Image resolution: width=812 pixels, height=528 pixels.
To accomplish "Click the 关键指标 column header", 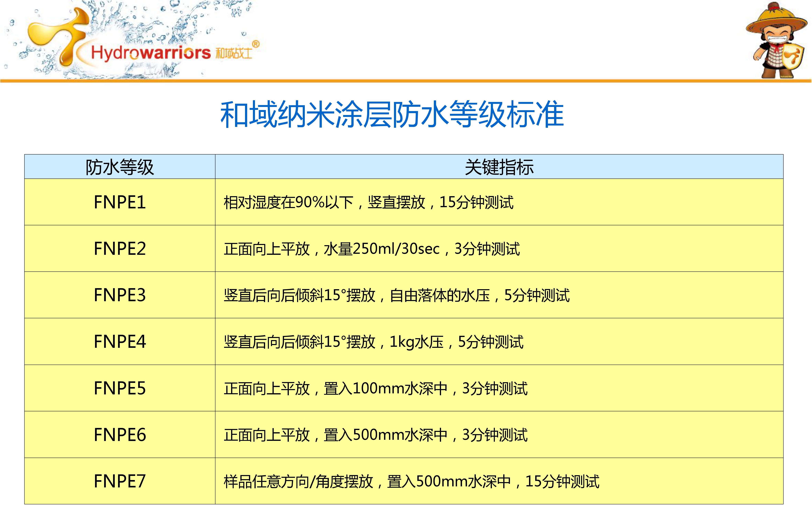I will (x=499, y=167).
